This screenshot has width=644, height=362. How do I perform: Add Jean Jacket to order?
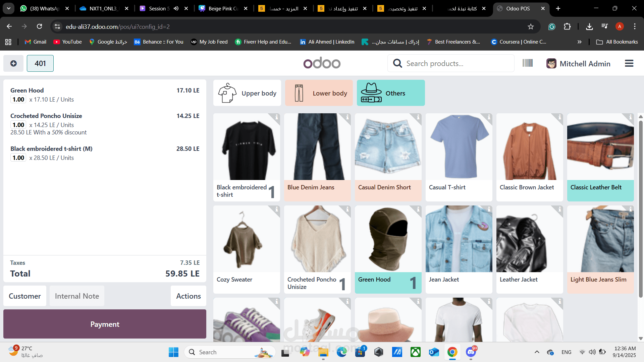(x=459, y=249)
